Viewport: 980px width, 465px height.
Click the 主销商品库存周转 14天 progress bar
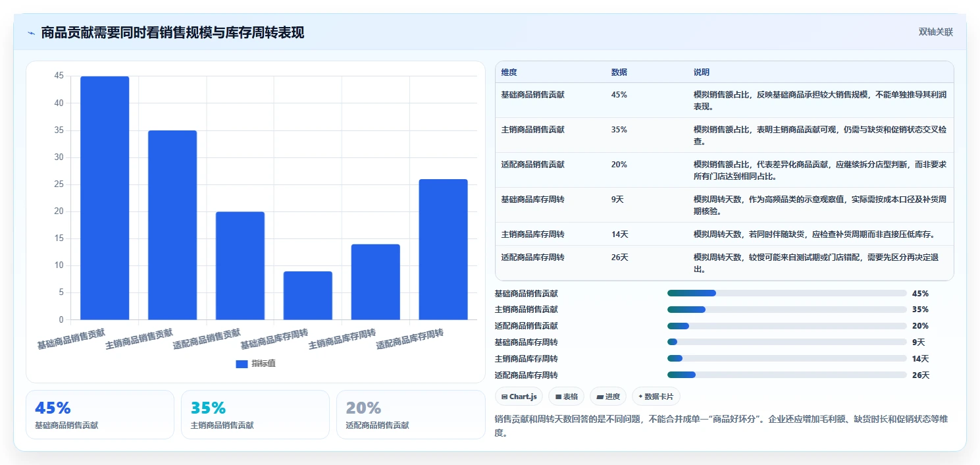pos(787,359)
